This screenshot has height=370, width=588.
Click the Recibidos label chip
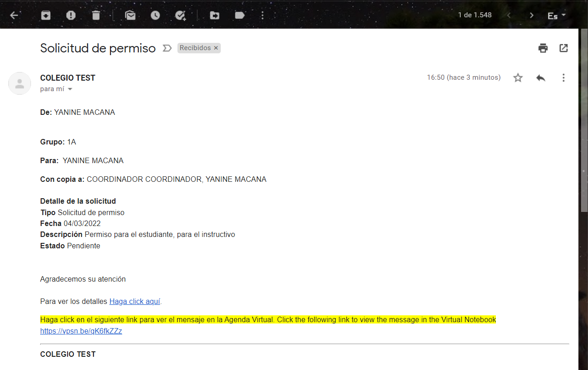195,48
